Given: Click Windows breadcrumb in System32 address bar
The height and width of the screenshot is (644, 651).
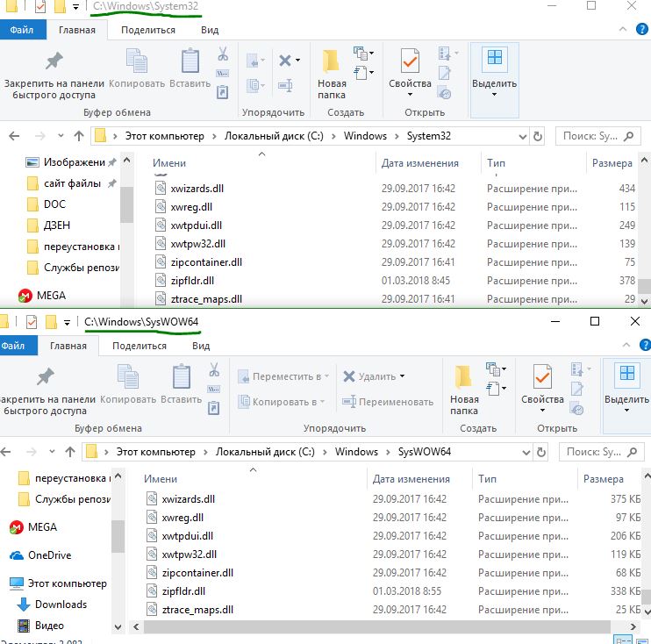Looking at the screenshot, I should tap(365, 136).
